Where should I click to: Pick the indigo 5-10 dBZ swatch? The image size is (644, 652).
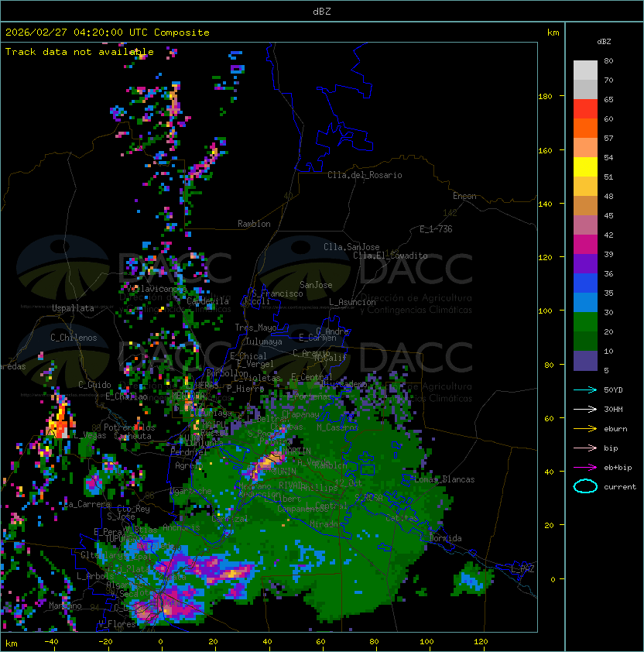pyautogui.click(x=585, y=361)
